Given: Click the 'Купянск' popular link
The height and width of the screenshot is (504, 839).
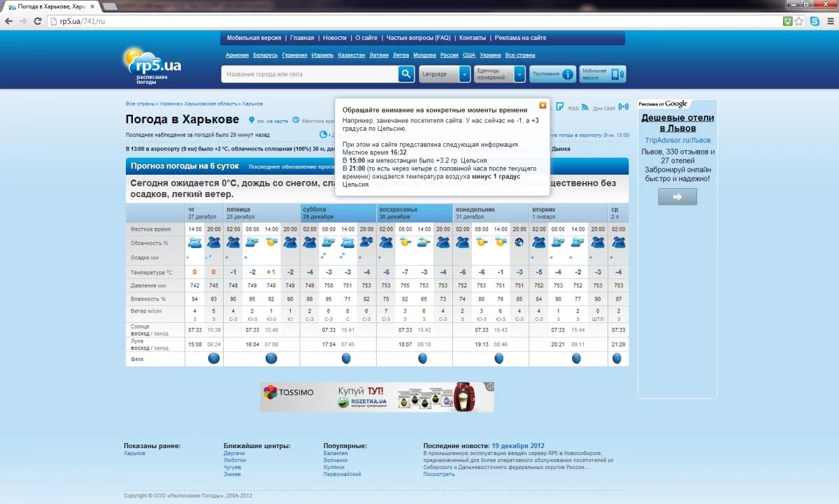Looking at the screenshot, I should [x=334, y=468].
